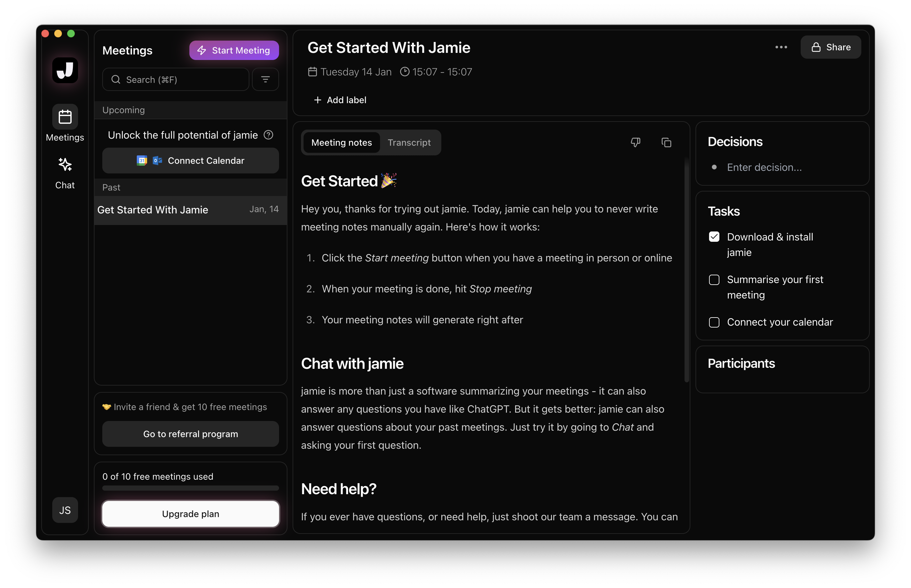Open the Chat panel from the sidebar
This screenshot has height=588, width=911.
pos(65,172)
